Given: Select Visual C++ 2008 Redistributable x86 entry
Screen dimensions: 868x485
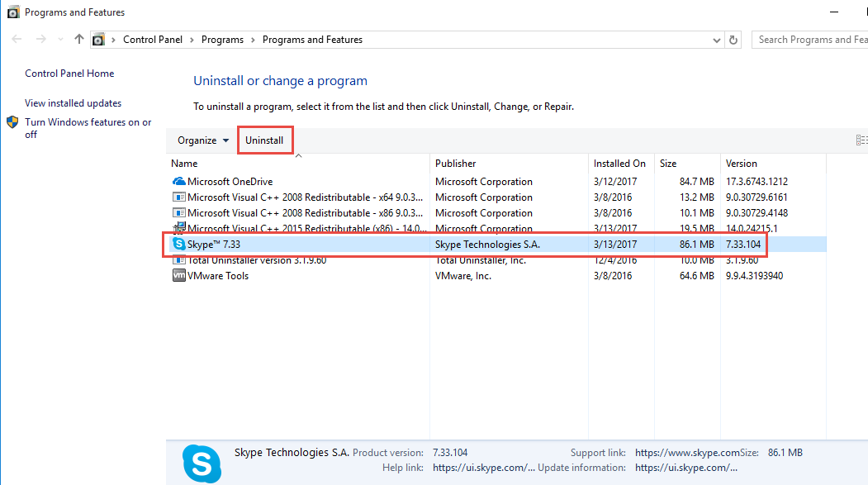Looking at the screenshot, I should tap(305, 212).
